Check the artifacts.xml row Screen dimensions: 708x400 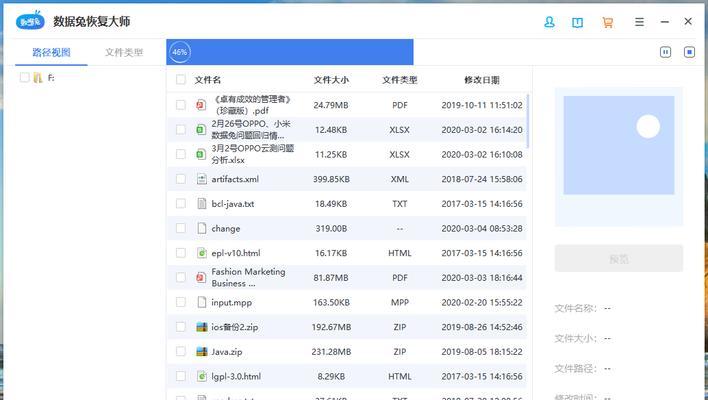pyautogui.click(x=181, y=179)
